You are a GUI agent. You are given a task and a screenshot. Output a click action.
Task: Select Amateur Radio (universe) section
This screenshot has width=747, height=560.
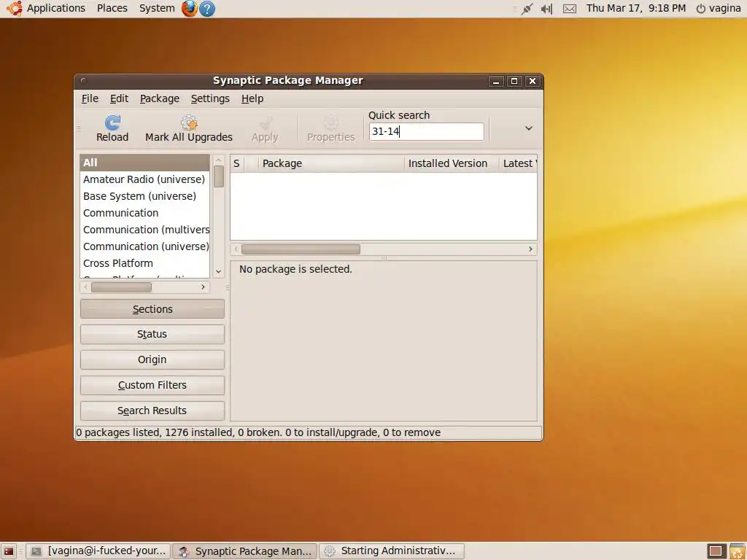[x=145, y=179]
